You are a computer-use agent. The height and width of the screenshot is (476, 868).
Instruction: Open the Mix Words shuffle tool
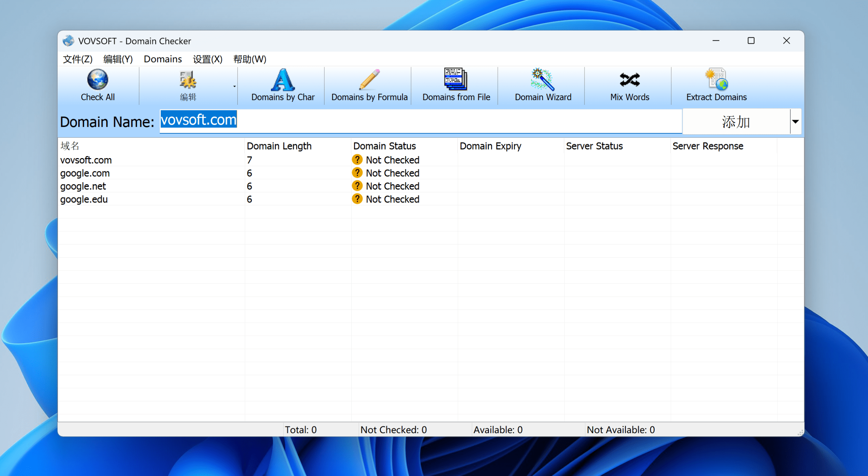(x=630, y=85)
